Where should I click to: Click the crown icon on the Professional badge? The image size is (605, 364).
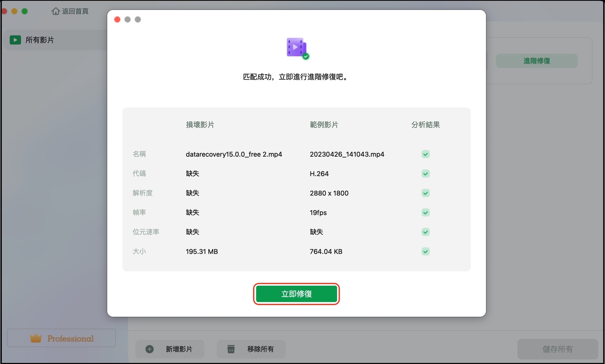(37, 338)
